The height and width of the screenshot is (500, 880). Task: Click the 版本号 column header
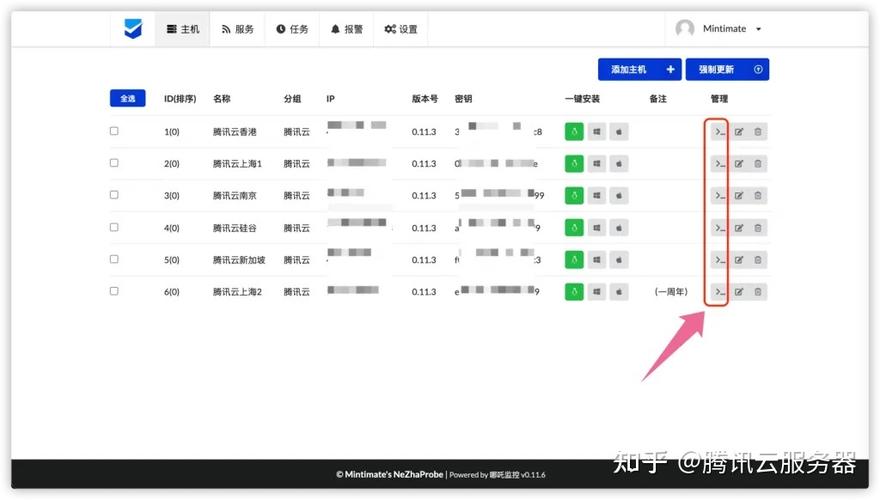pos(425,99)
